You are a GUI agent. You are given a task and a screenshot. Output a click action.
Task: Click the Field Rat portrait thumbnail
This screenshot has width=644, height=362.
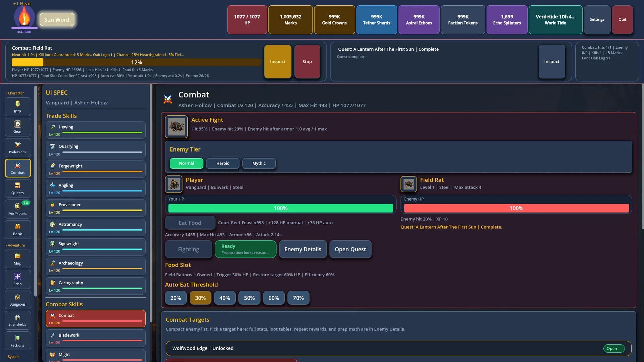(x=409, y=184)
